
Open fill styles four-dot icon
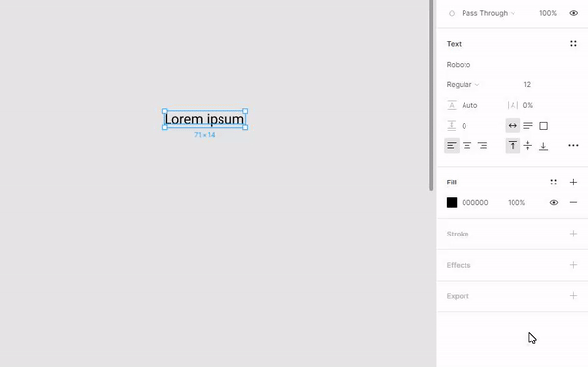[x=553, y=183]
